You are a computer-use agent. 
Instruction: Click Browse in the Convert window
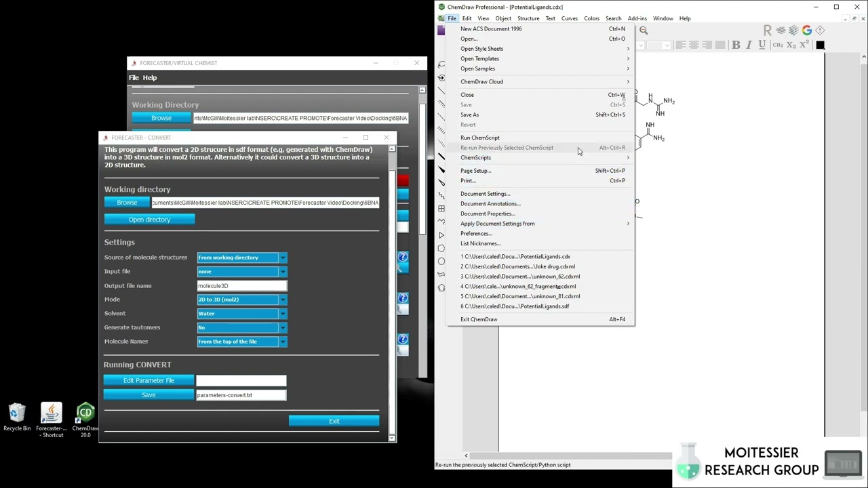(x=127, y=203)
